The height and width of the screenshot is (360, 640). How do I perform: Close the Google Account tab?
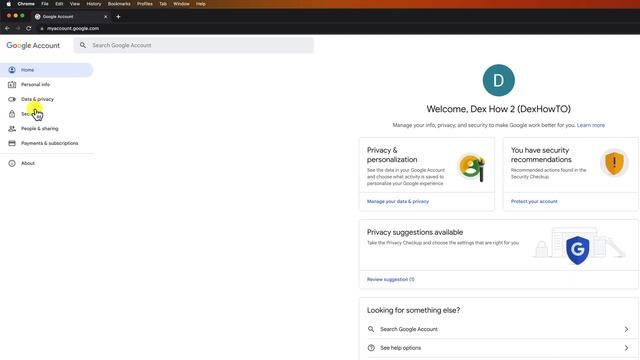point(106,17)
